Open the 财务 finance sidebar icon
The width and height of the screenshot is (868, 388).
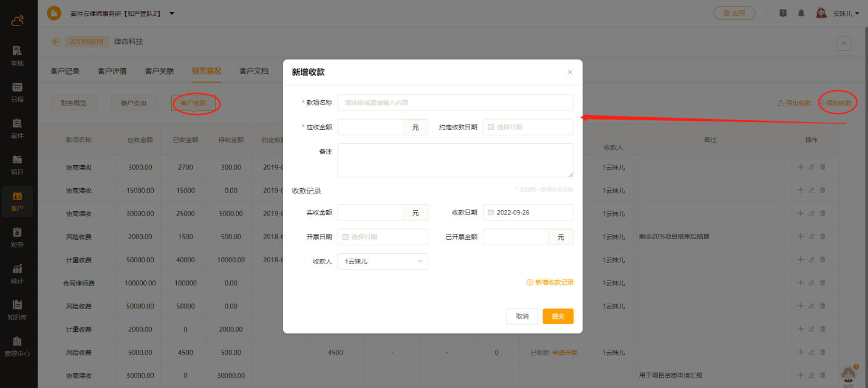[x=17, y=237]
